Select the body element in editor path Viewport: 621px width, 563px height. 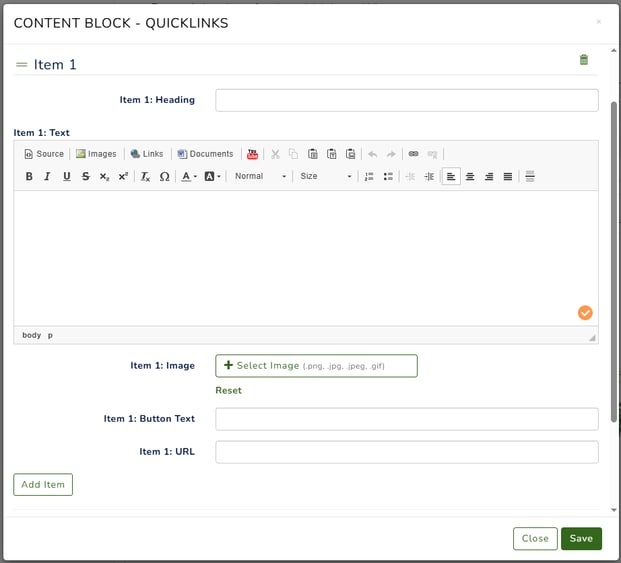32,335
